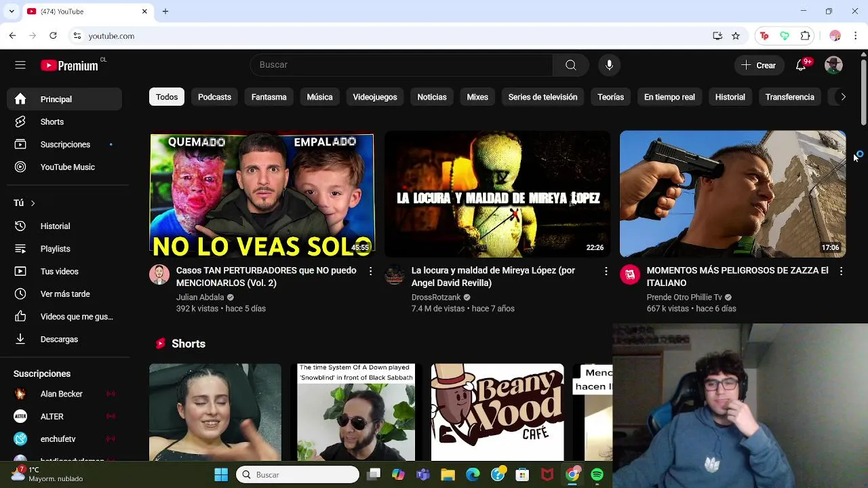Click the magnifier search button
Screen dimensions: 868x488
(571, 65)
